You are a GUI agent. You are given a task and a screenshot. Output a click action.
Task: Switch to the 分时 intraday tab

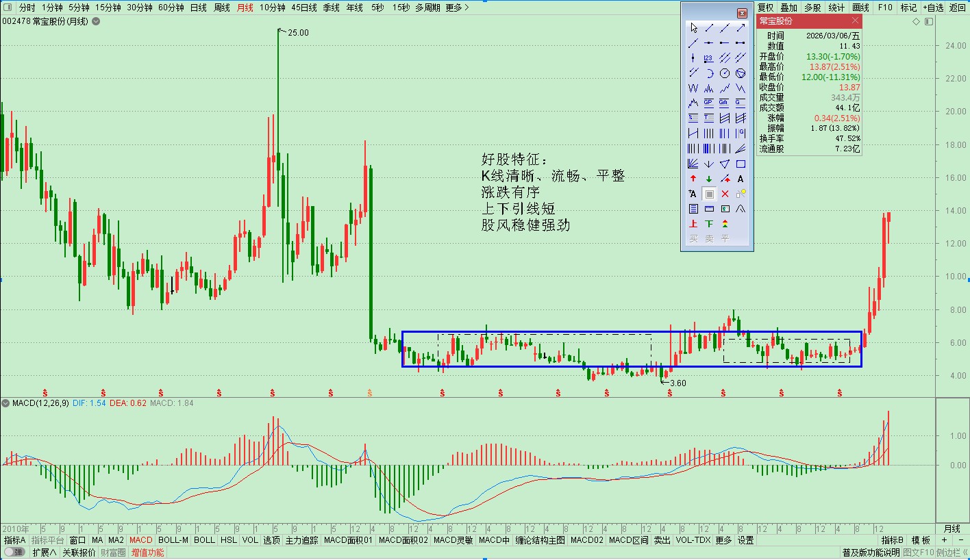tap(27, 8)
